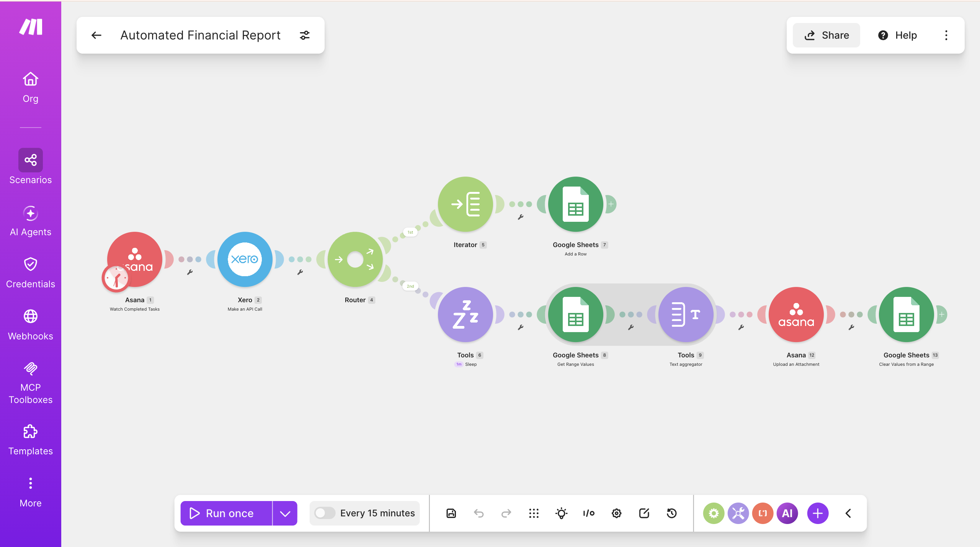Open the top-right three-dot options menu

click(x=946, y=35)
